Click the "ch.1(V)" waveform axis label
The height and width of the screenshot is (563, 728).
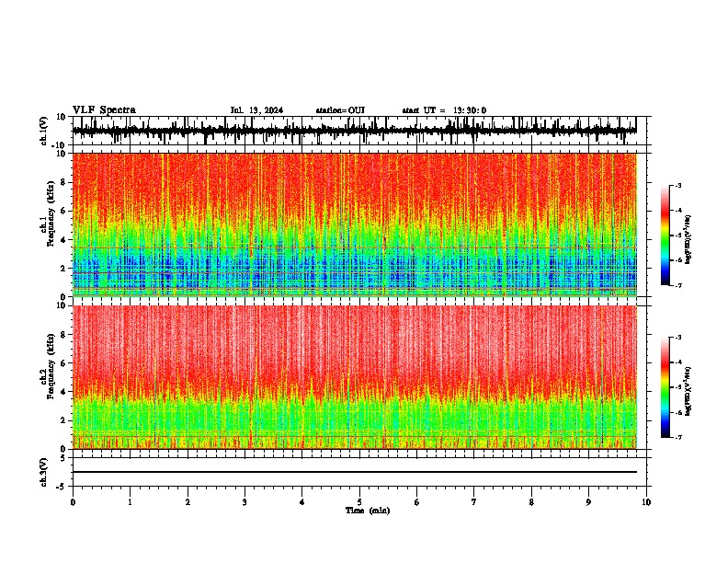44,131
